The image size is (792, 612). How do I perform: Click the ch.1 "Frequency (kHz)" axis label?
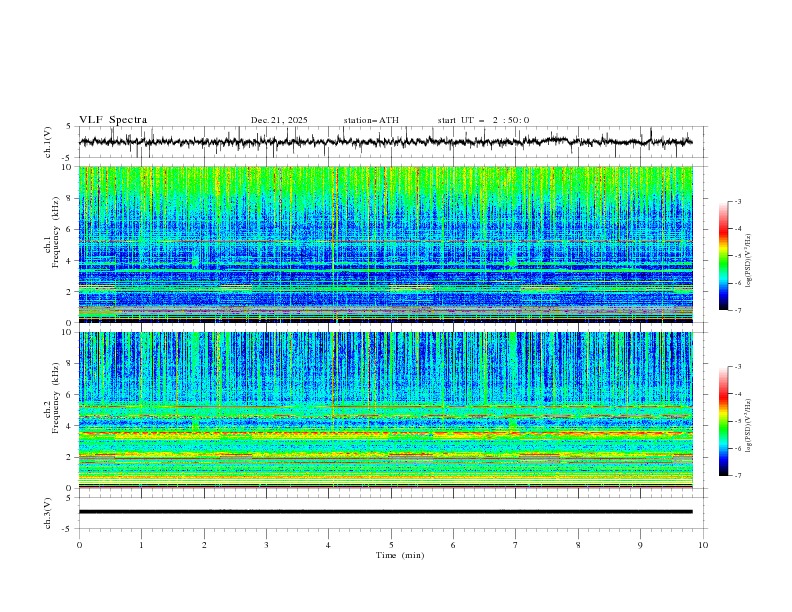click(56, 232)
